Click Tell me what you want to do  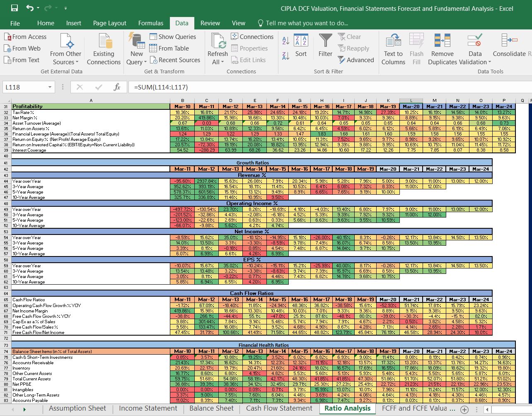[303, 23]
